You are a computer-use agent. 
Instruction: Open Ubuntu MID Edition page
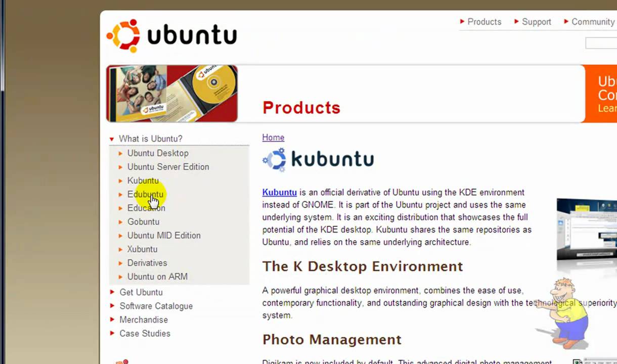click(x=164, y=235)
